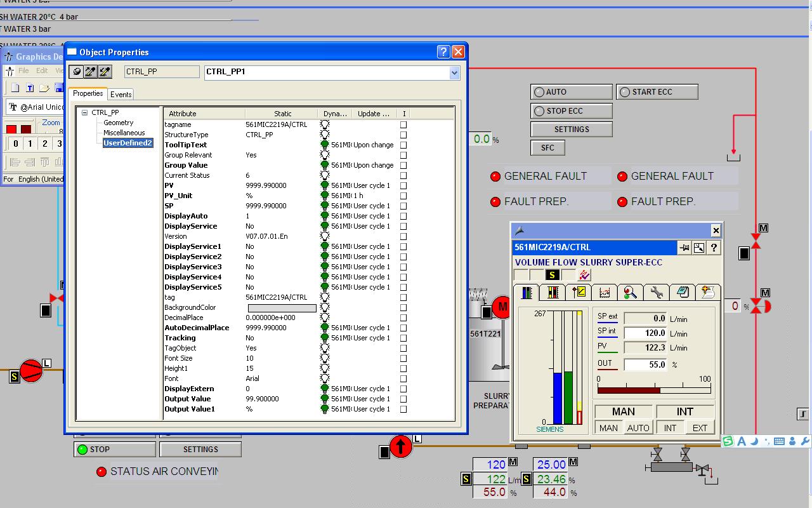Select Geometry in the property tree
Image resolution: width=812 pixels, height=508 pixels.
click(119, 123)
